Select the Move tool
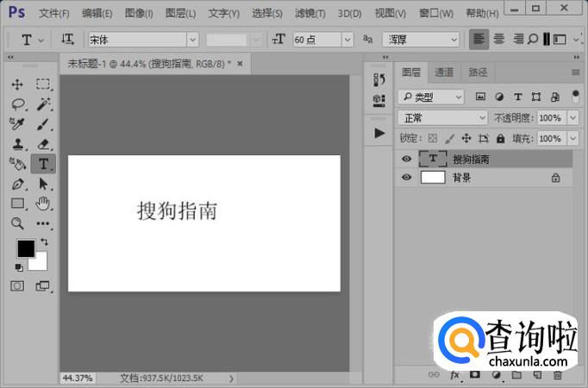588x388 pixels. click(17, 84)
